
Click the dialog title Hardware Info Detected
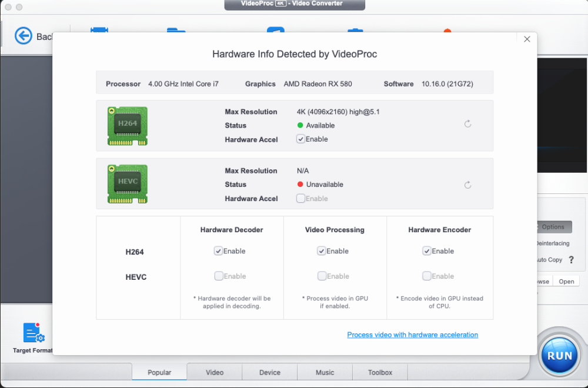click(x=295, y=54)
